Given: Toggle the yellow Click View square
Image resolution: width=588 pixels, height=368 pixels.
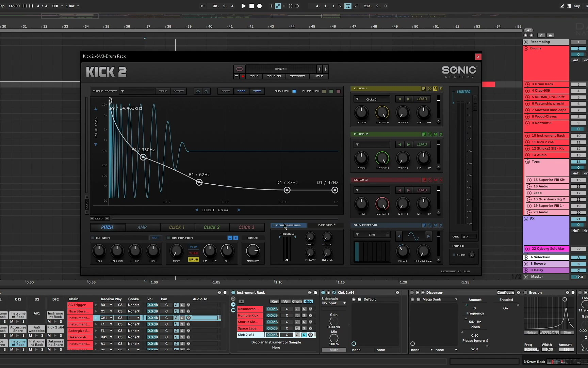Looking at the screenshot, I should [324, 91].
